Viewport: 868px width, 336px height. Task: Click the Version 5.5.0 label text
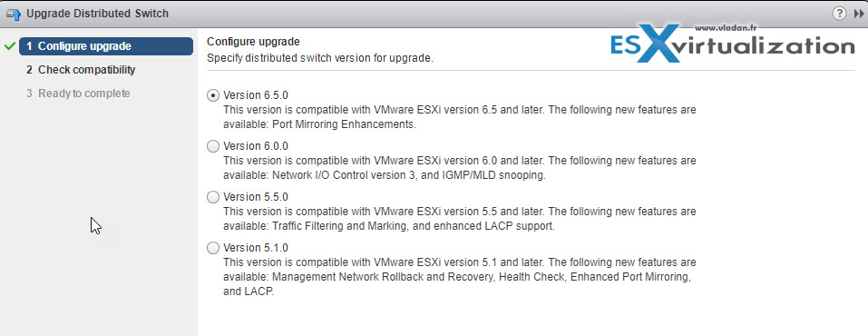[256, 197]
